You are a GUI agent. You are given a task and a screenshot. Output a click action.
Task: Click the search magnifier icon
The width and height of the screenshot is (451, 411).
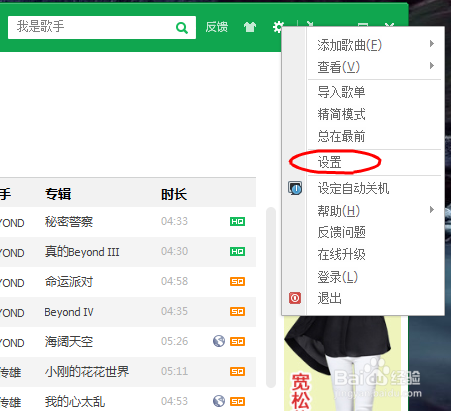tap(182, 28)
